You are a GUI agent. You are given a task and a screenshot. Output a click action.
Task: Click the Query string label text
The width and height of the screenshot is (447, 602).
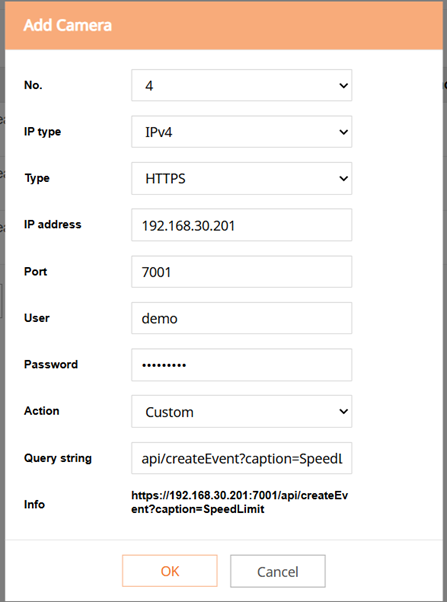pos(58,458)
